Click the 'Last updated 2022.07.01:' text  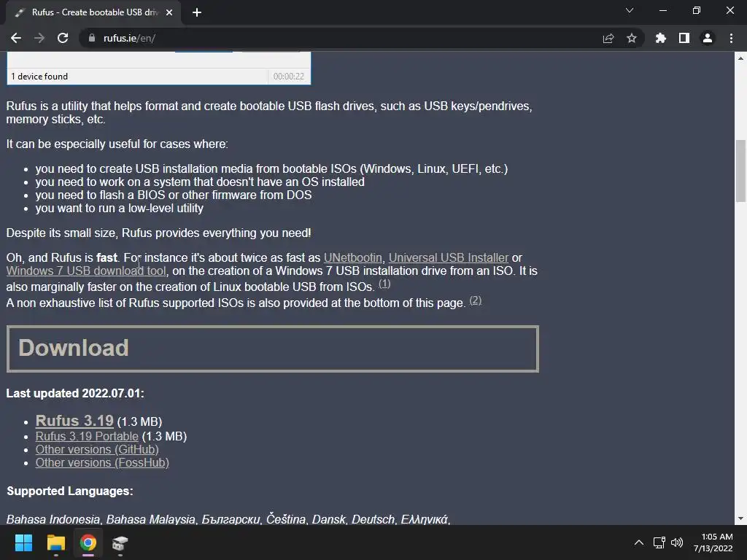tap(75, 393)
